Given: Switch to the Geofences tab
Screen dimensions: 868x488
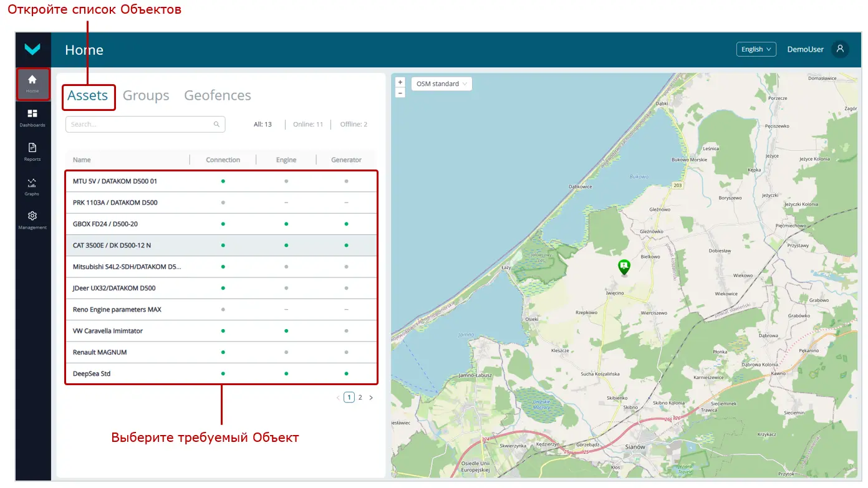Looking at the screenshot, I should (218, 95).
